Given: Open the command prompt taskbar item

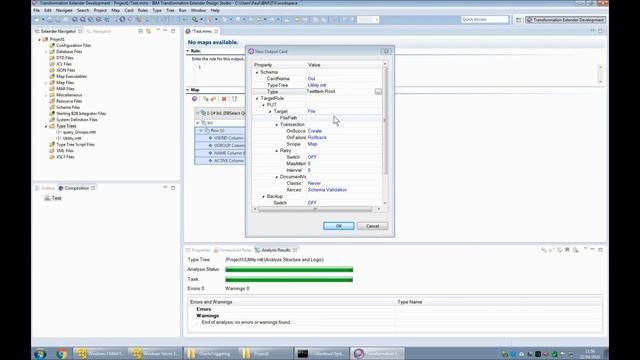Looking at the screenshot, I should click(x=321, y=353).
